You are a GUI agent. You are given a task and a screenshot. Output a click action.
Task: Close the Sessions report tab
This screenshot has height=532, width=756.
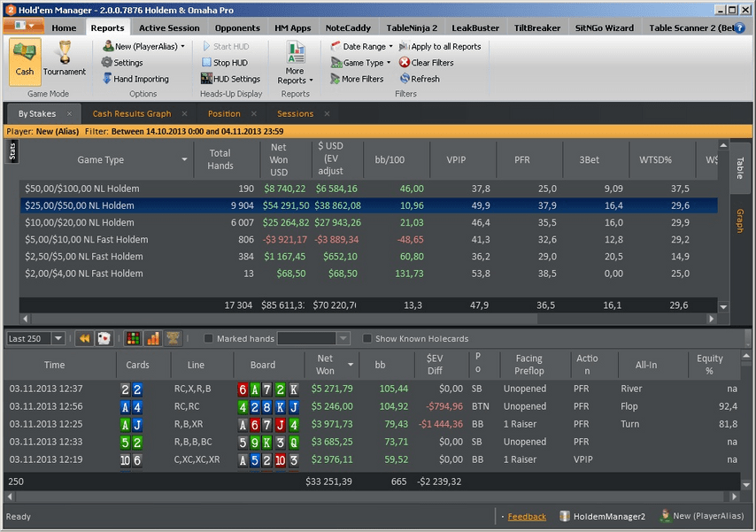[328, 114]
